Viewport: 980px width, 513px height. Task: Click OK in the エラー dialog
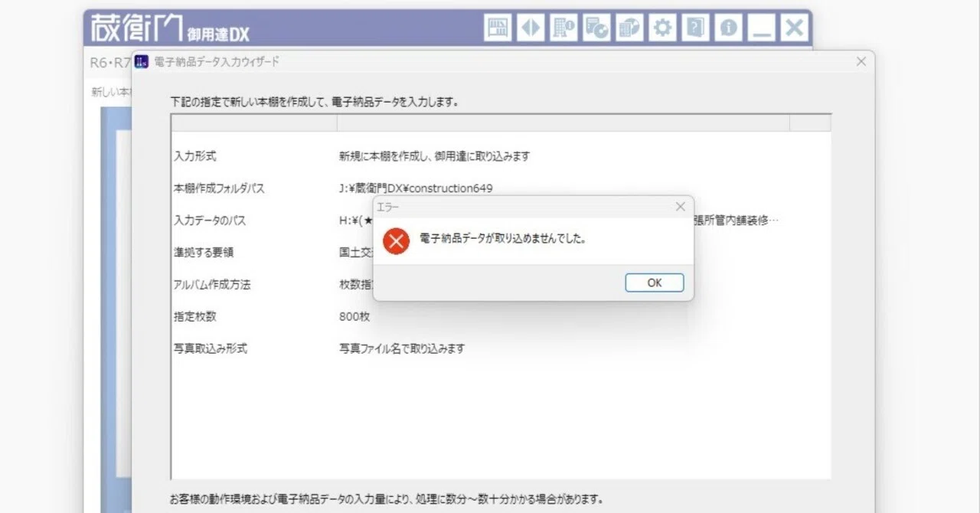click(655, 283)
